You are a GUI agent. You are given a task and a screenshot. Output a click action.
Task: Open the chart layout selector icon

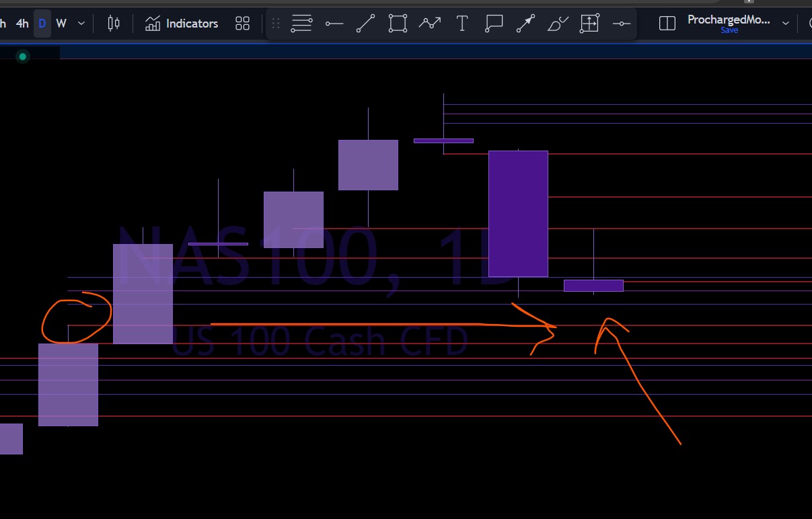click(667, 24)
